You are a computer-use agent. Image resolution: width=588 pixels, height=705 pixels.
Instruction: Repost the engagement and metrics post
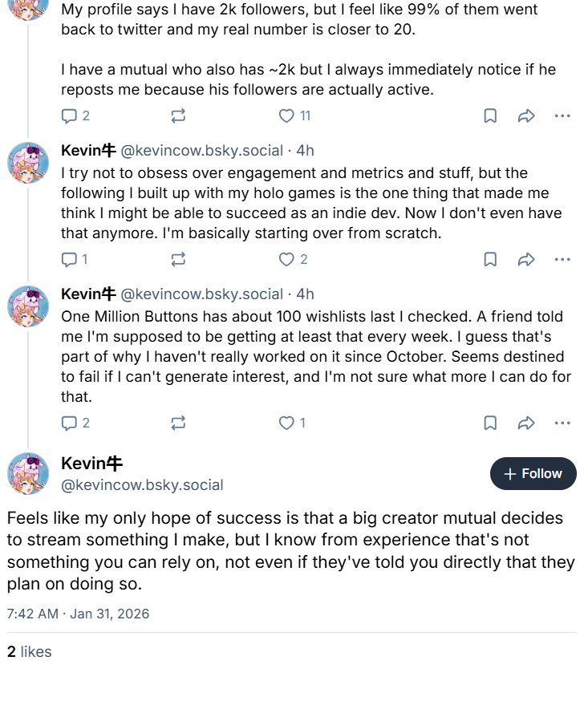[x=178, y=259]
